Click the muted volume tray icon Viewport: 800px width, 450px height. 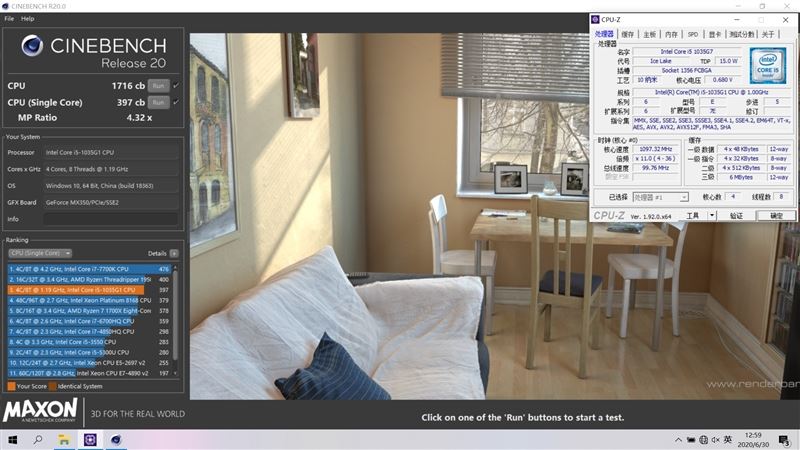tap(716, 440)
